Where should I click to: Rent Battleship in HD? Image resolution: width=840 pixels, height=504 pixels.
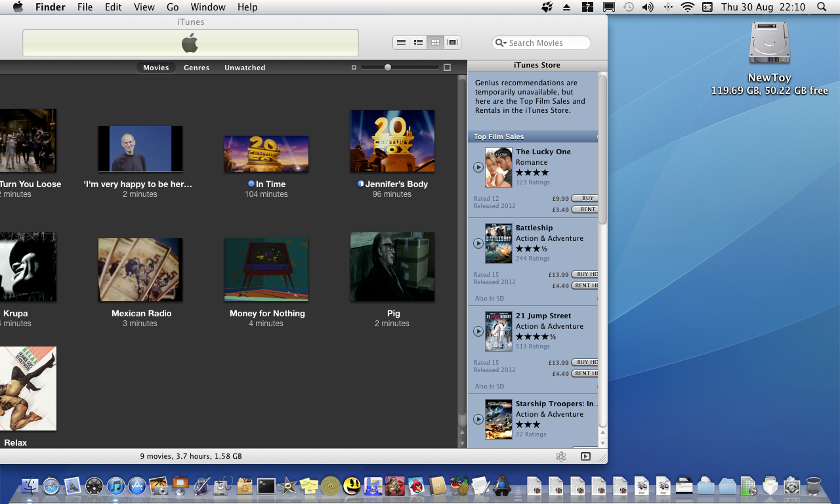(x=585, y=286)
